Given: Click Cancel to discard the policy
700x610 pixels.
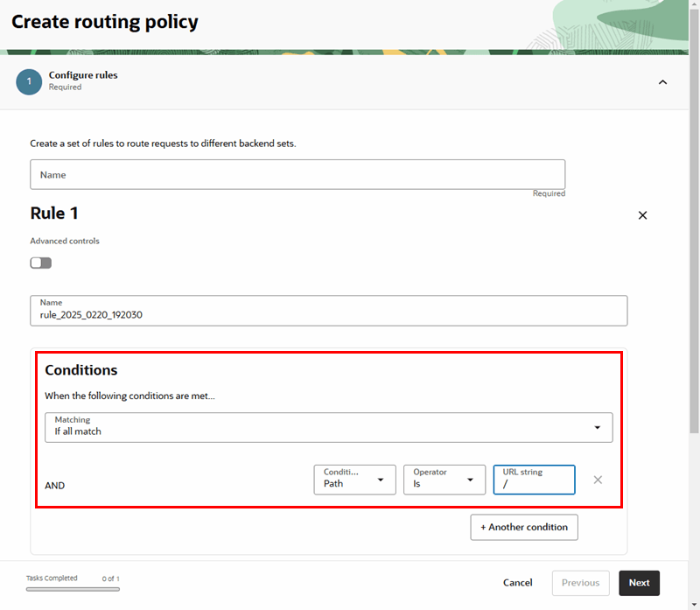Looking at the screenshot, I should click(517, 583).
